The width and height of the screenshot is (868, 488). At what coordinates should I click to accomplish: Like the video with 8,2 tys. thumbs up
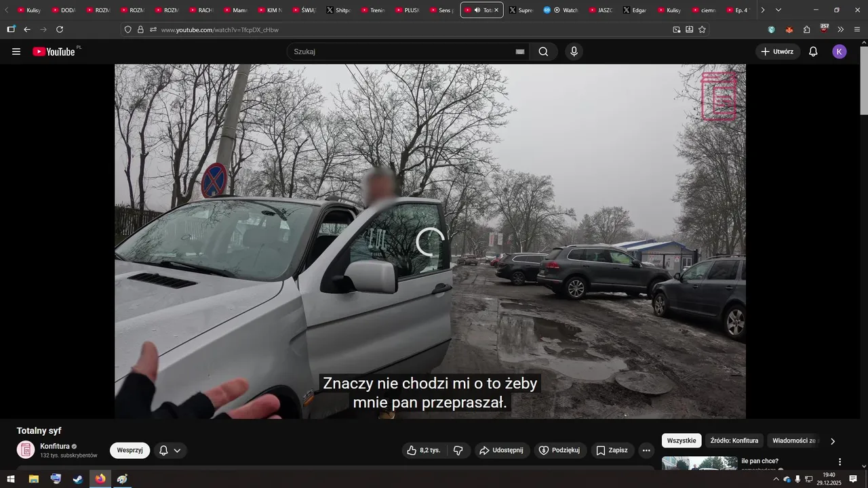coord(424,450)
